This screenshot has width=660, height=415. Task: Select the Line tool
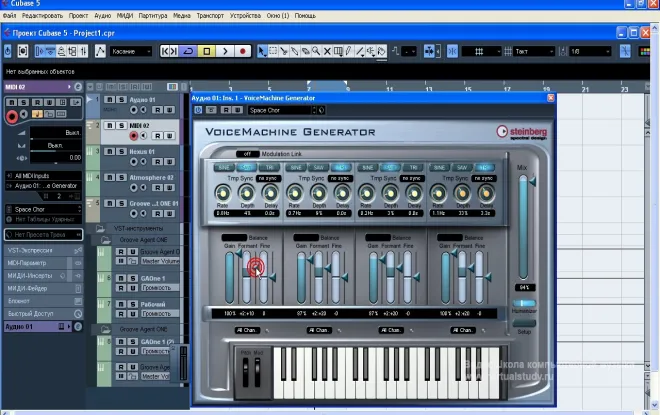[x=360, y=51]
